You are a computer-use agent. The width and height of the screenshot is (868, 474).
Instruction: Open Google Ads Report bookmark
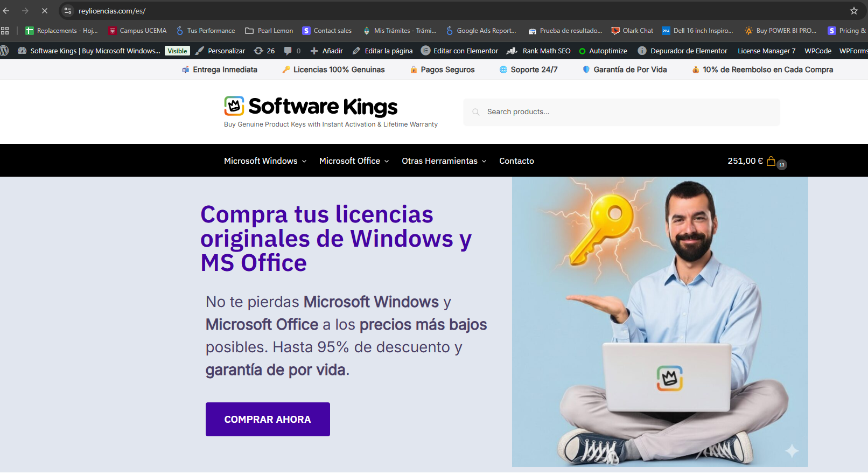pos(481,31)
